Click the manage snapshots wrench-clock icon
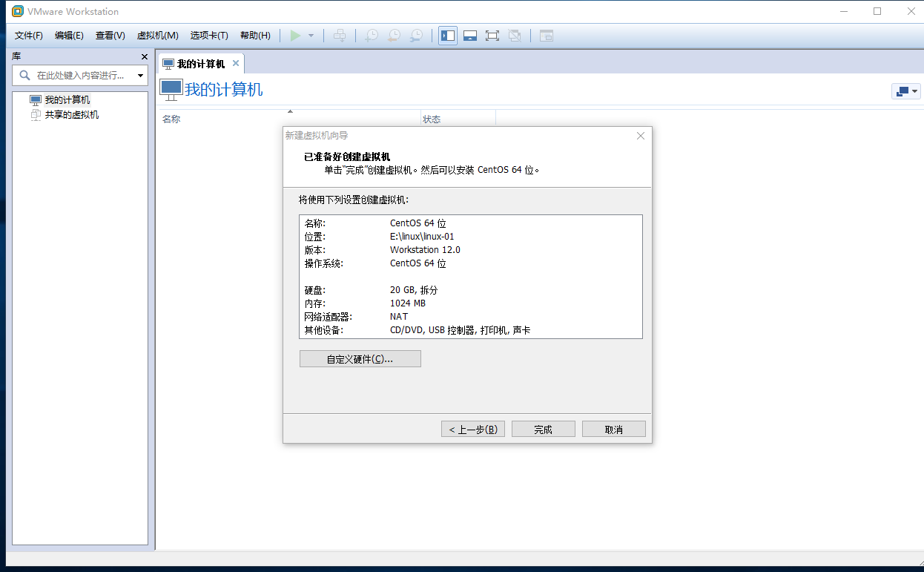The height and width of the screenshot is (572, 924). pyautogui.click(x=418, y=36)
